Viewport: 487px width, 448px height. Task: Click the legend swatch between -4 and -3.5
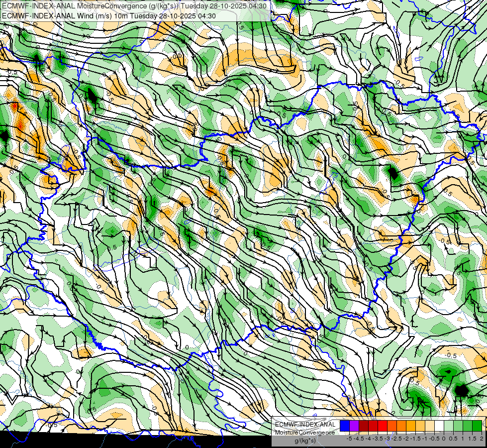(x=373, y=426)
